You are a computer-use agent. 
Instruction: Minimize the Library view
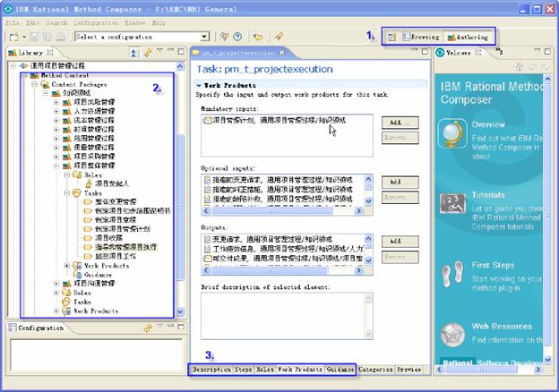[170, 50]
